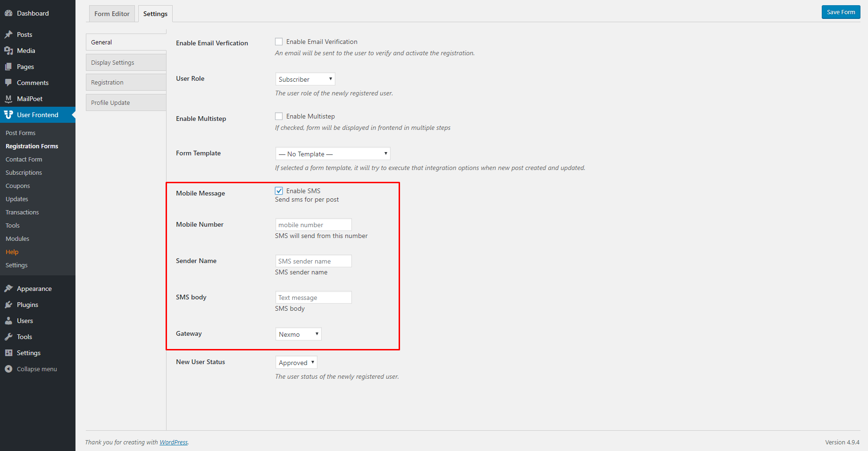The height and width of the screenshot is (451, 868).
Task: Click the Posts pushpin icon
Action: pyautogui.click(x=8, y=34)
